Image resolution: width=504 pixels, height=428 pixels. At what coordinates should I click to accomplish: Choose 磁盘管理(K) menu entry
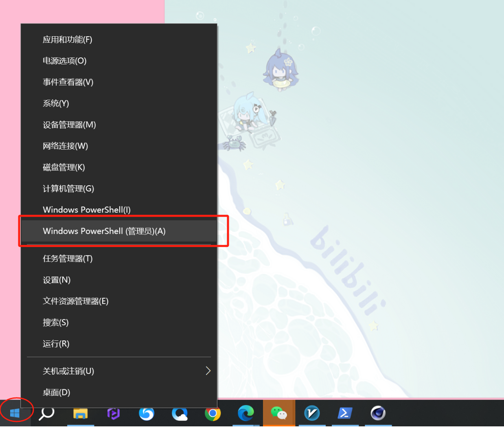click(64, 167)
